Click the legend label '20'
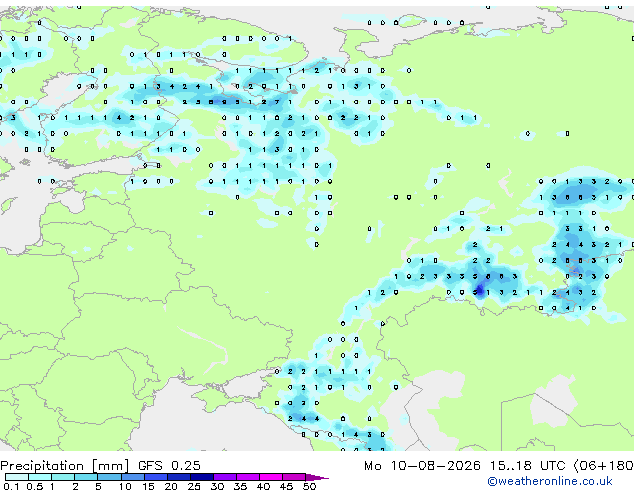Image resolution: width=634 pixels, height=490 pixels. (171, 486)
